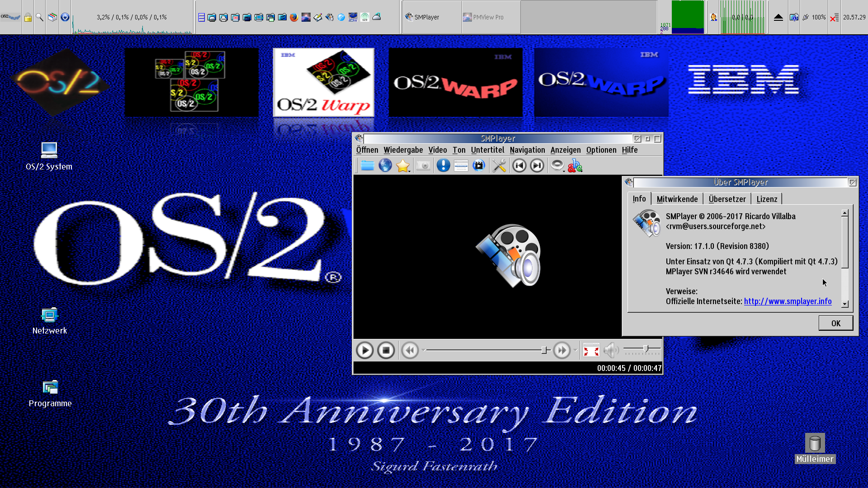Viewport: 868px width, 488px height.
Task: Click the blue power shutdown icon
Action: point(65,17)
